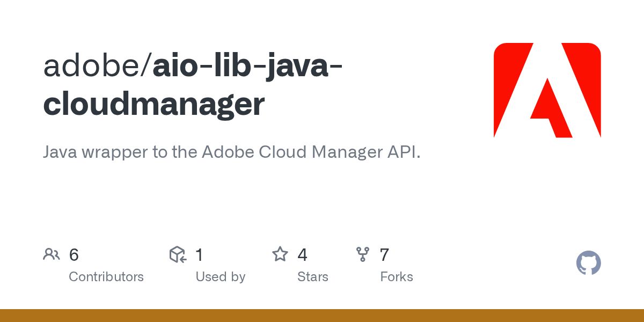Click the Used by package icon
Screen dimensions: 644x322
178,254
